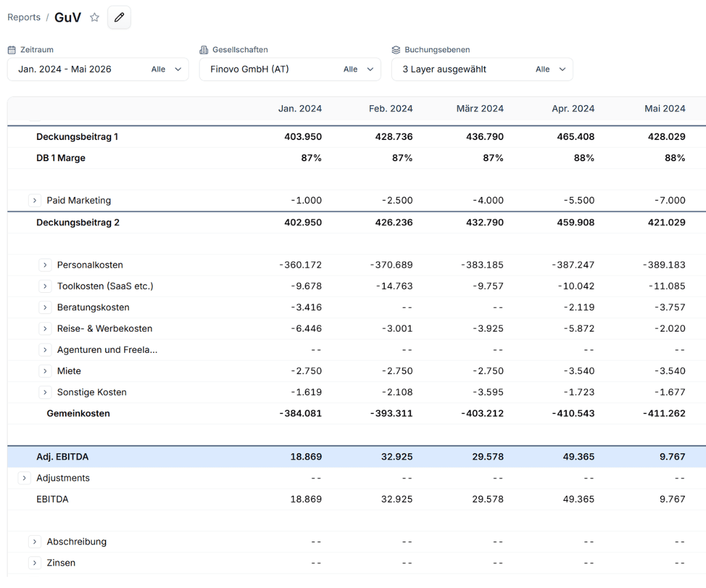706x588 pixels.
Task: Click the Deckungsbeitrag 1 value 403.950
Action: click(303, 137)
